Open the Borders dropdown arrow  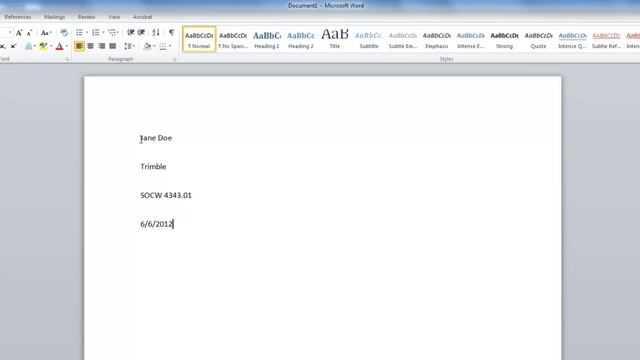[x=170, y=46]
